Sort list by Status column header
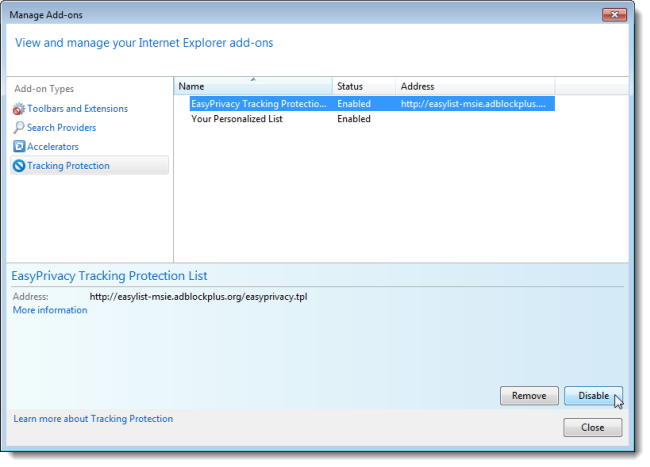Image resolution: width=650 pixels, height=467 pixels. [364, 87]
